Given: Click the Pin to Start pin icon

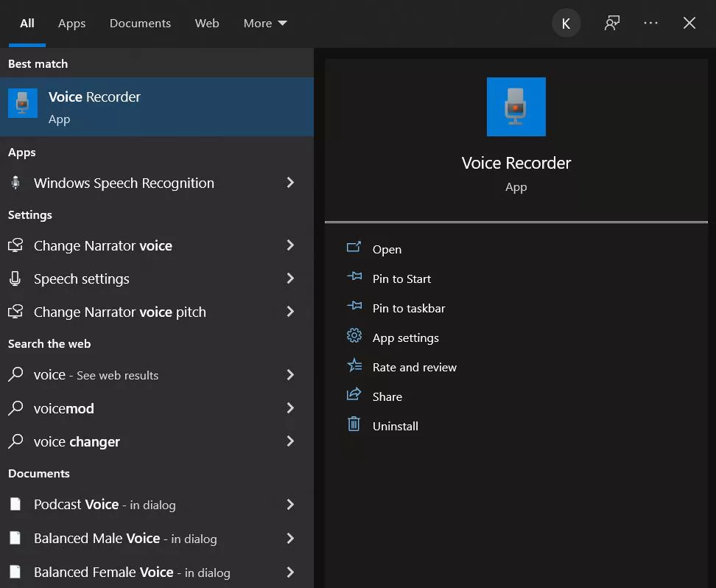Looking at the screenshot, I should [x=354, y=276].
